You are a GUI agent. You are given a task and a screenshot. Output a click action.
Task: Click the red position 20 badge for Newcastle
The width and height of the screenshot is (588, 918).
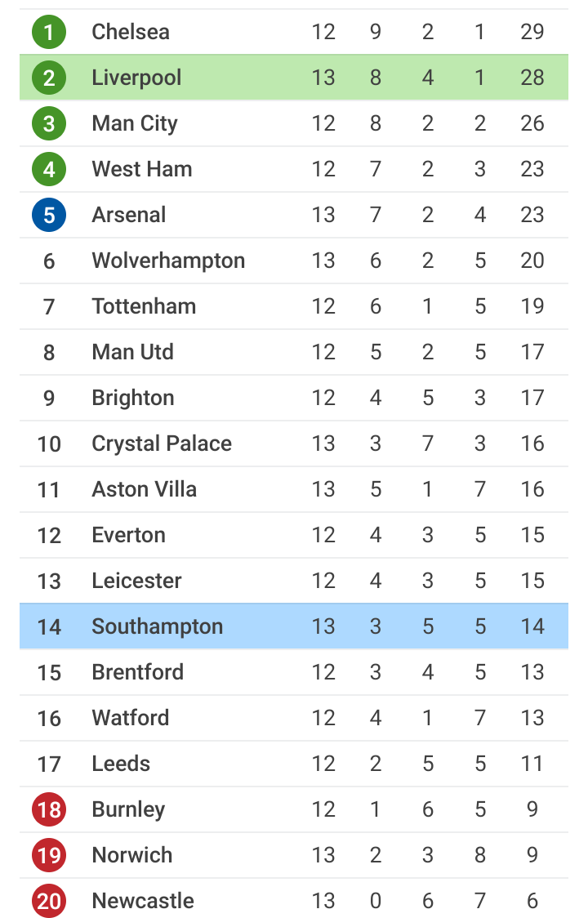49,901
